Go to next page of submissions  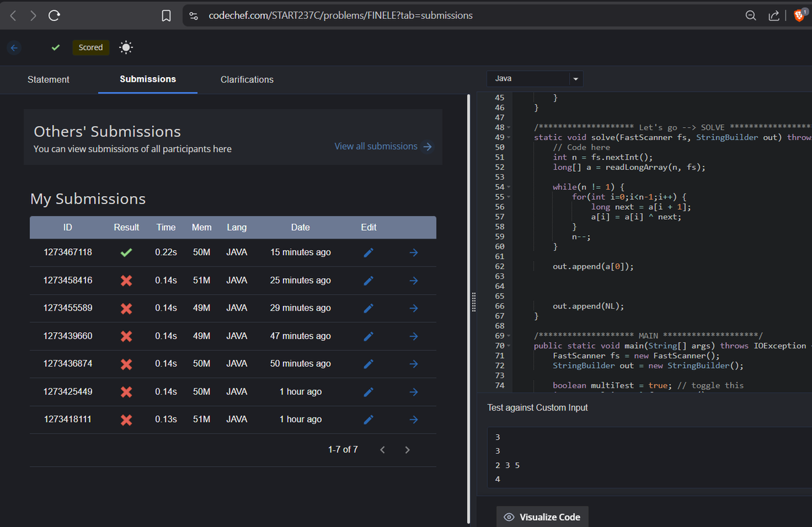point(407,450)
